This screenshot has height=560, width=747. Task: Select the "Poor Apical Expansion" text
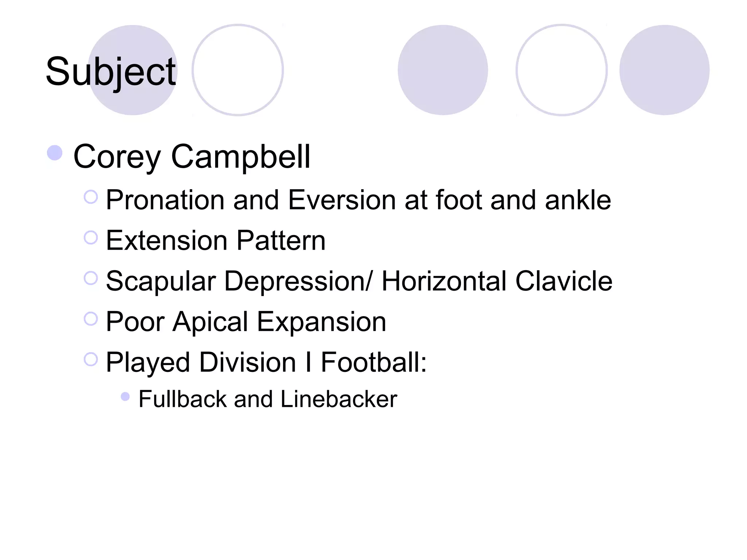pyautogui.click(x=246, y=322)
